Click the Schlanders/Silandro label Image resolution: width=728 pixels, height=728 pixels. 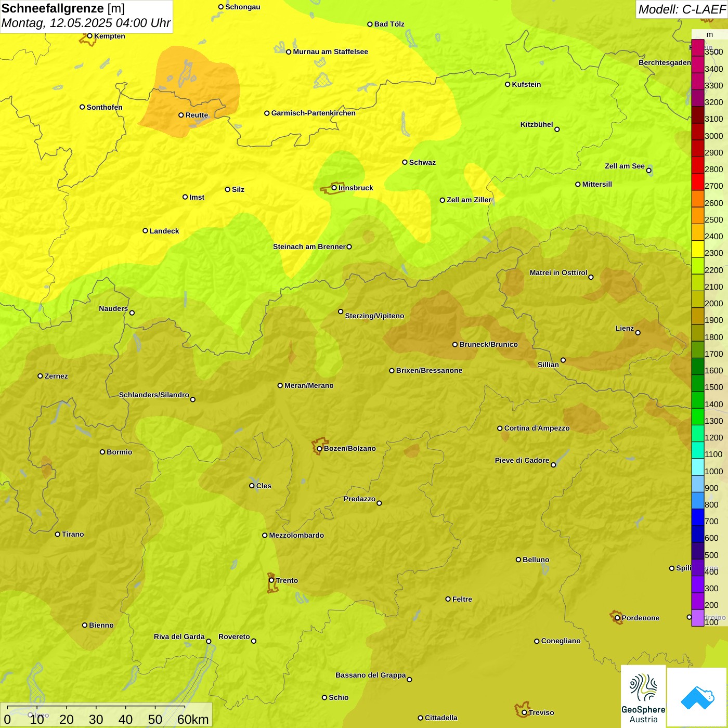154,395
